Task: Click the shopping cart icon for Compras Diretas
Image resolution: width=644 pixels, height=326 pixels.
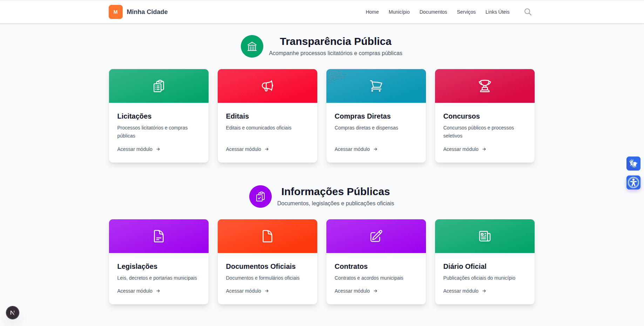Action: (x=376, y=86)
